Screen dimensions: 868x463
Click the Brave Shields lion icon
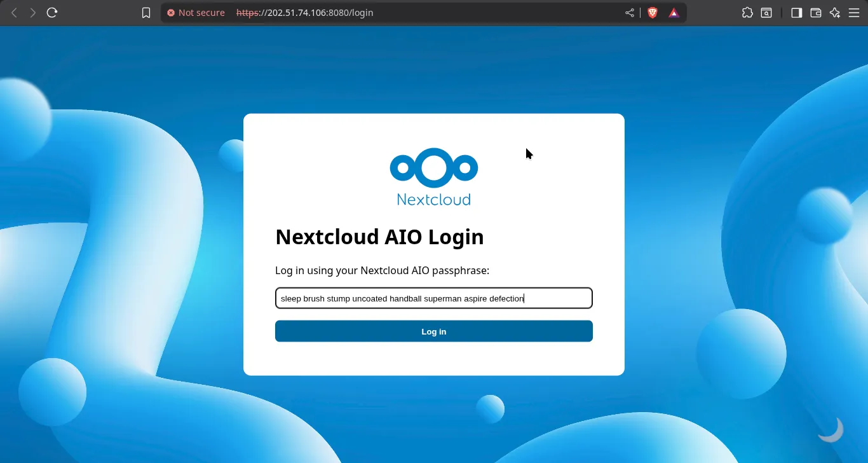652,13
